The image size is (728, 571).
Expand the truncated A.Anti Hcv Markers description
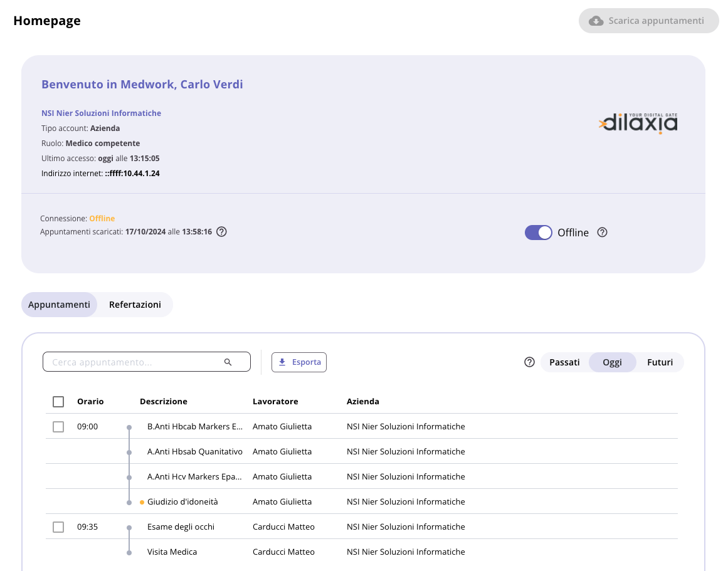pos(195,476)
